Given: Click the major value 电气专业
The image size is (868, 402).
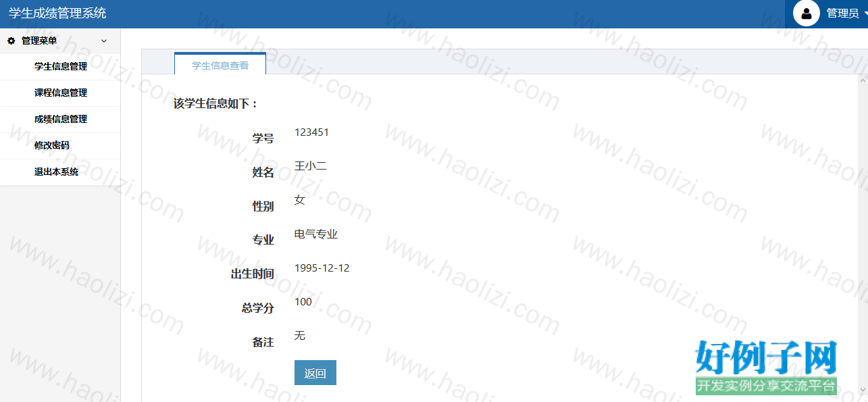Looking at the screenshot, I should pyautogui.click(x=316, y=234).
